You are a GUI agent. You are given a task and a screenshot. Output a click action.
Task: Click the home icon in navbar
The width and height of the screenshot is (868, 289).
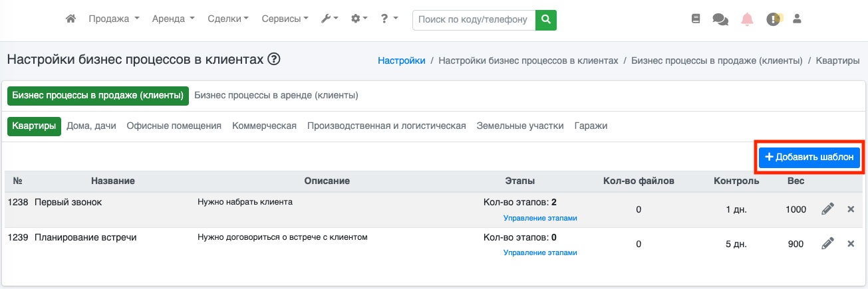click(71, 19)
